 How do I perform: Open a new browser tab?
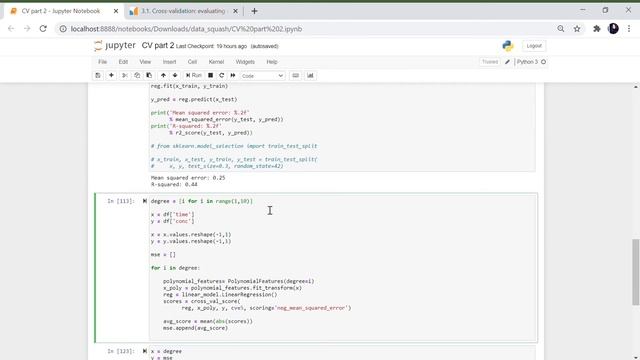[x=254, y=11]
